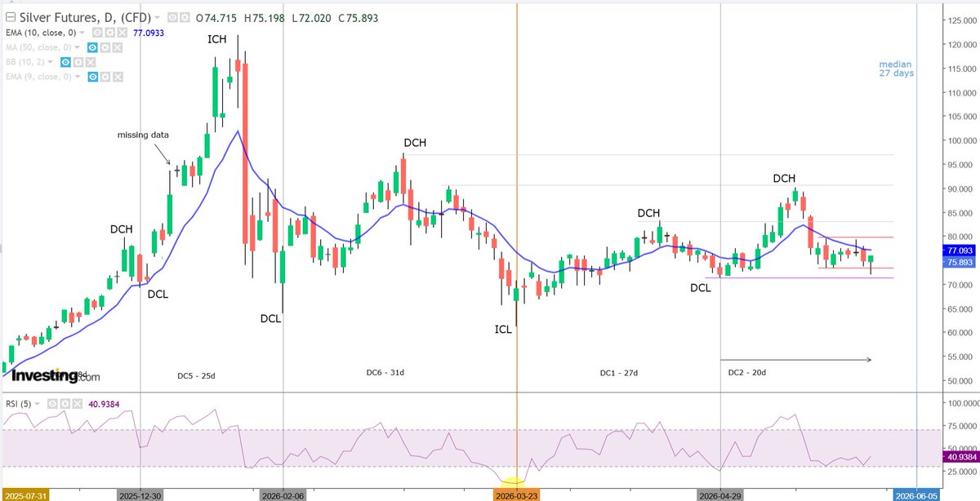Image resolution: width=980 pixels, height=501 pixels.
Task: Open Silver Futures symbol dropdown arrow
Action: pyautogui.click(x=157, y=17)
